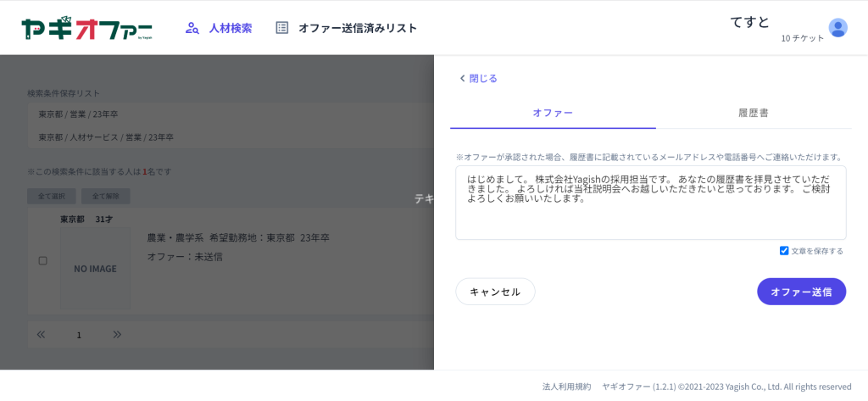Open the user avatar profile icon
Image resolution: width=868 pixels, height=401 pixels.
(x=837, y=28)
